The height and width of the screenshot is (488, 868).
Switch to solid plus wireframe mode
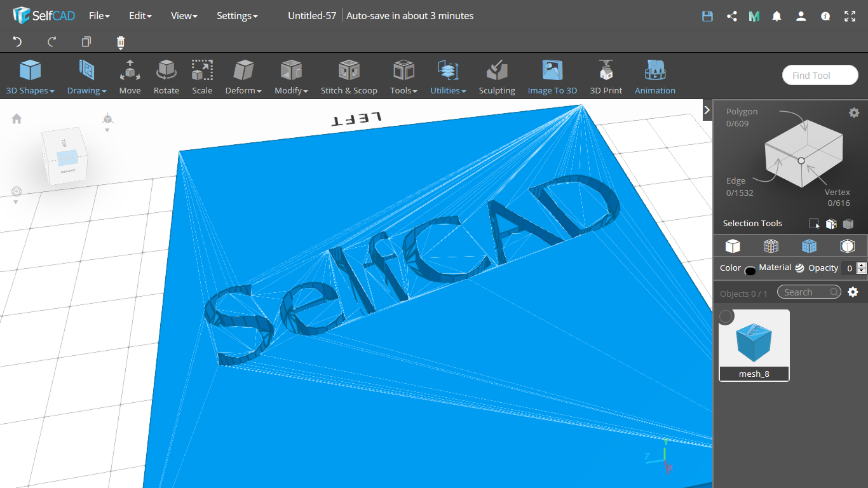809,246
